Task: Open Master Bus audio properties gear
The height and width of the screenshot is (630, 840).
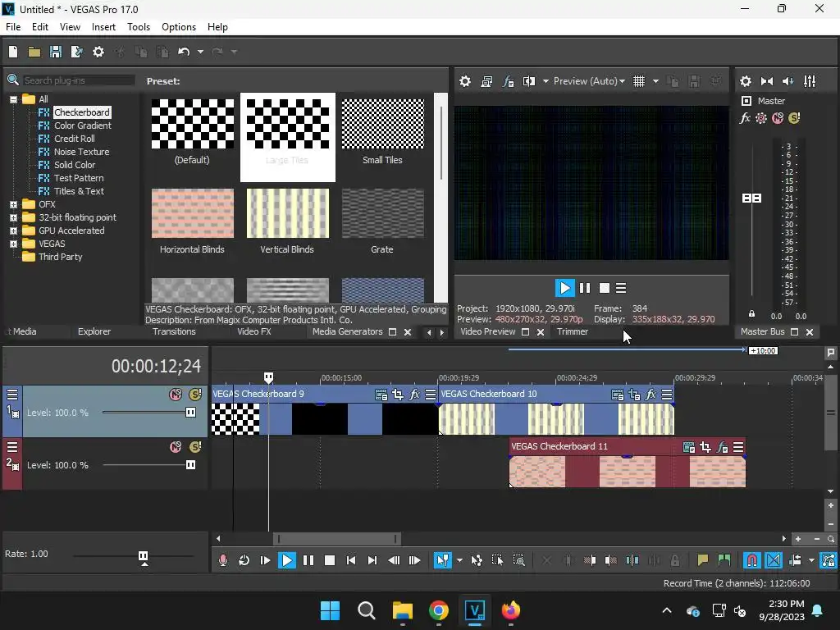Action: point(745,81)
